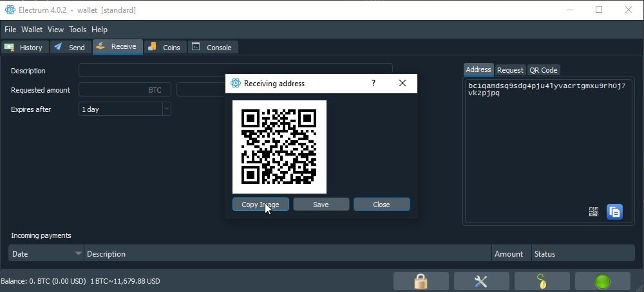Viewport: 644px width, 292px height.
Task: Click the Status column header
Action: (583, 254)
